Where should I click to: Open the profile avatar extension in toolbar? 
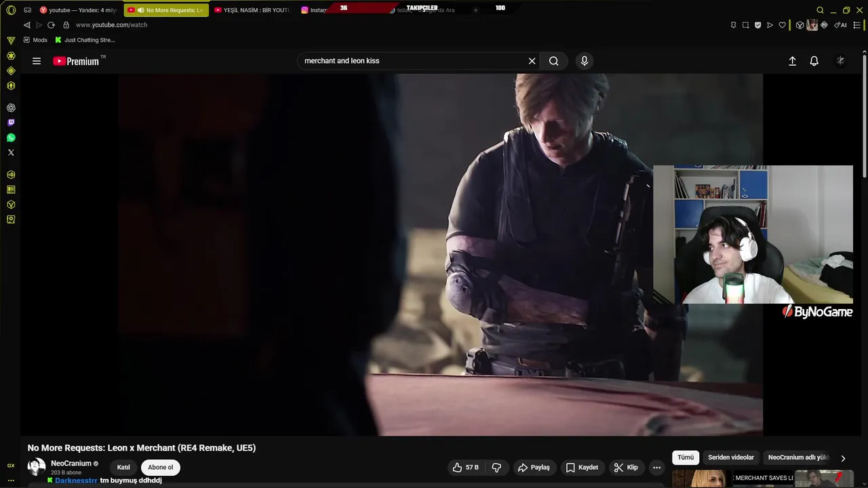(x=812, y=25)
